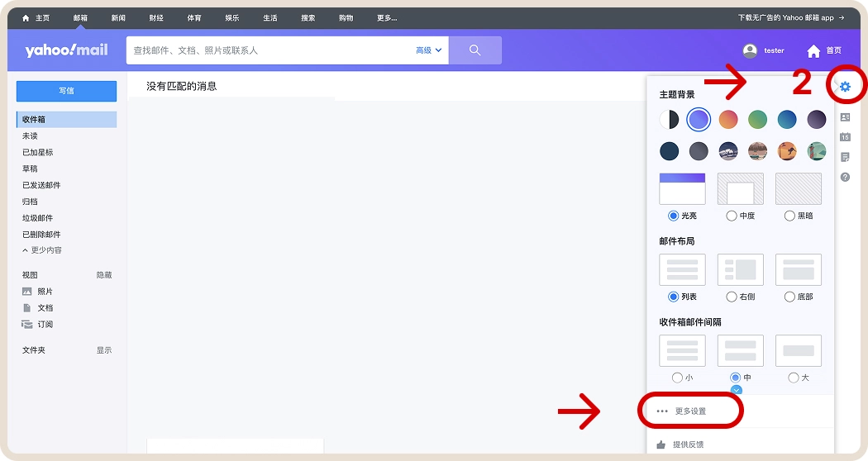868x461 pixels.
Task: Select the 小 small spacing radio
Action: tap(677, 378)
